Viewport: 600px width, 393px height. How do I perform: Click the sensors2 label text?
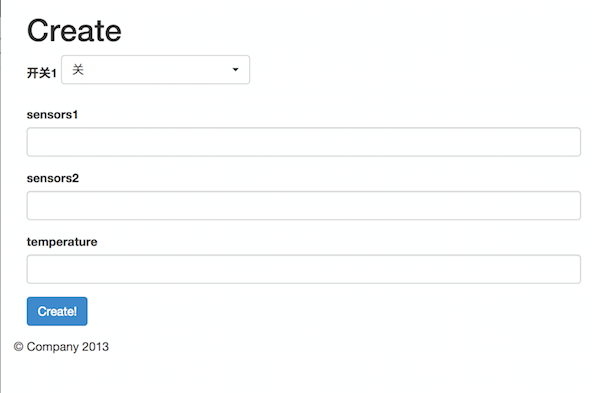[x=53, y=178]
